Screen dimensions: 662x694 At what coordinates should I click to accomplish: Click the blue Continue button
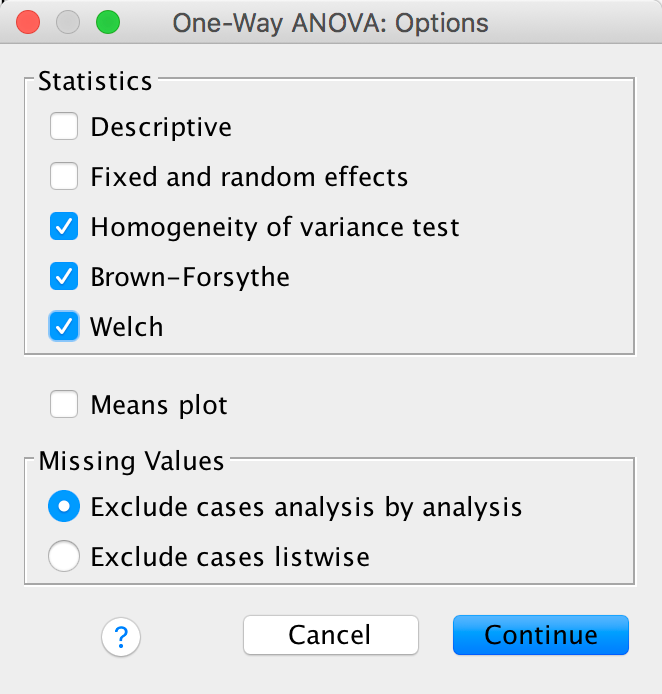click(540, 635)
